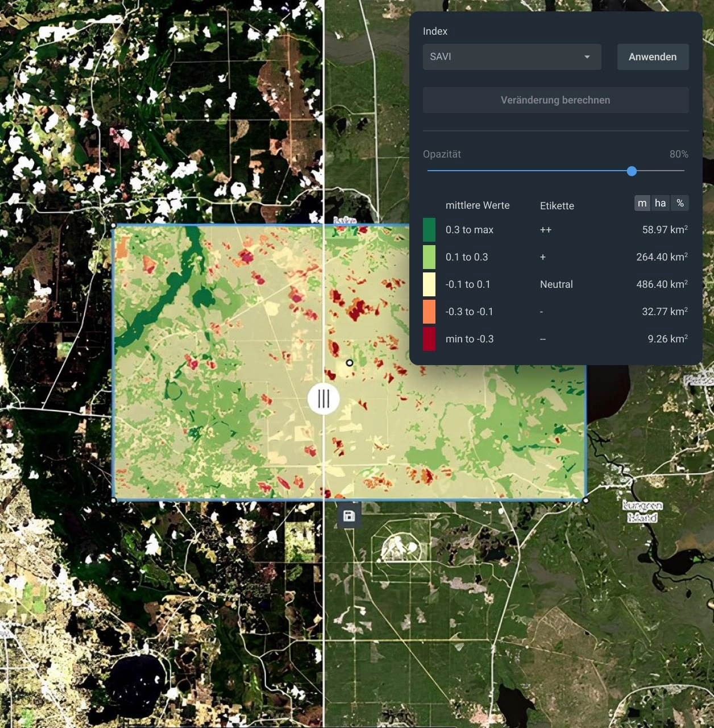Click the pale yellow Neutral class swatch

click(x=429, y=284)
